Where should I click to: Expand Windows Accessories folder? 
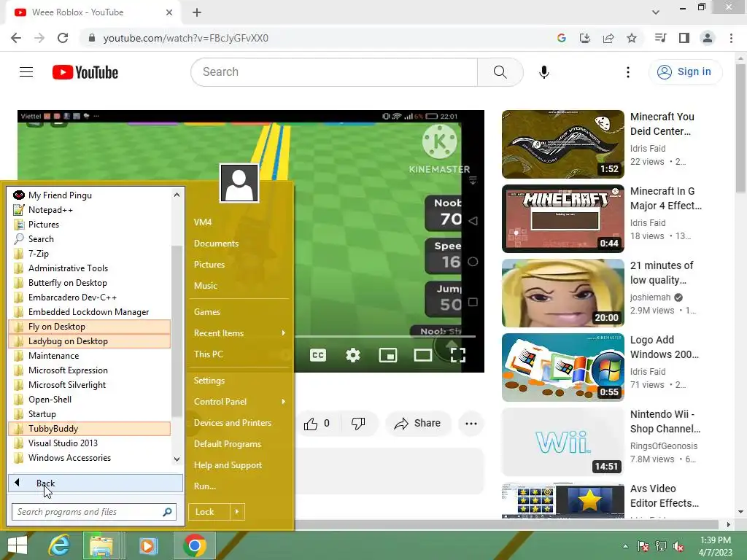(x=90, y=458)
